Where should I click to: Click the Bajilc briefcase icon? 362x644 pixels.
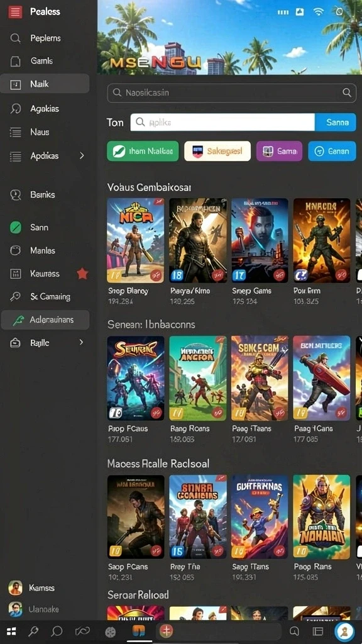point(15,343)
